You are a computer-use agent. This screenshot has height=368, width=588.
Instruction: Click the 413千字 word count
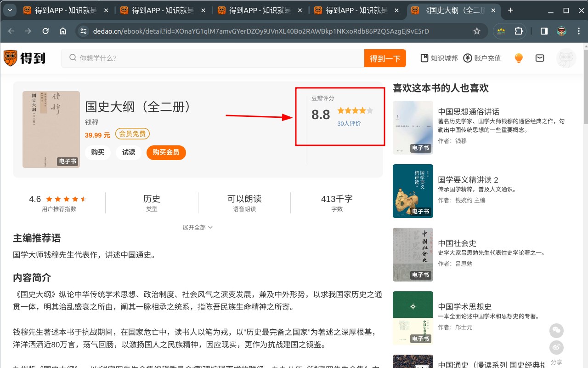point(337,199)
